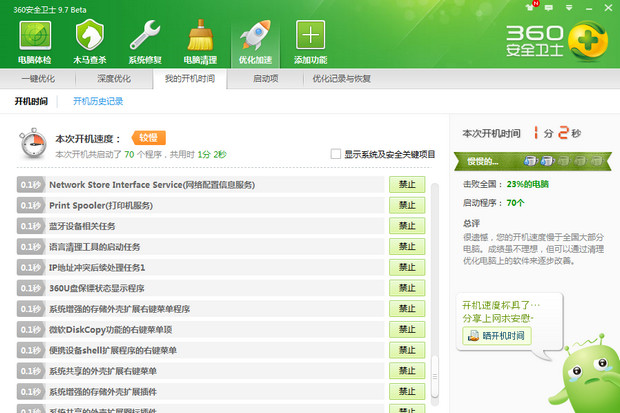Click 晒开机时间 share button
The height and width of the screenshot is (413, 620).
[x=495, y=336]
